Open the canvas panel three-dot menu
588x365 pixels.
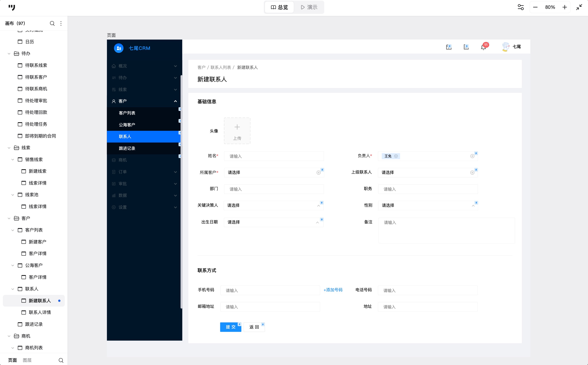[x=61, y=24]
